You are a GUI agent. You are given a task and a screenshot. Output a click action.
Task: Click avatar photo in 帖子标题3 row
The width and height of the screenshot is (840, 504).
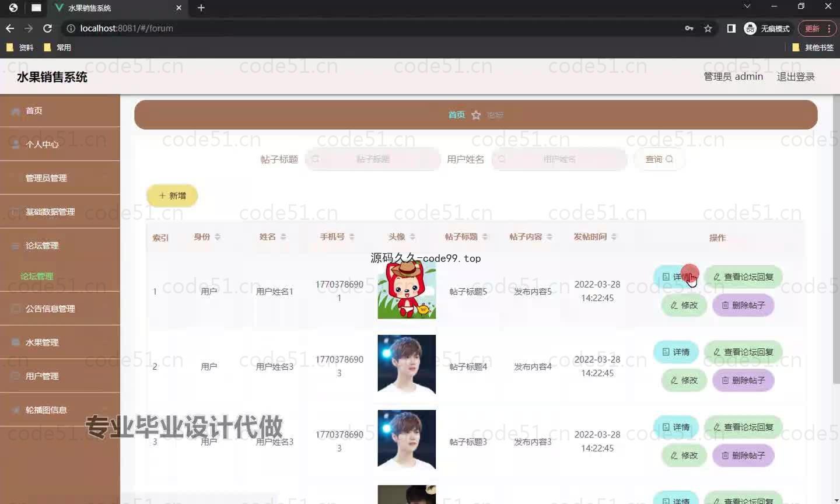[x=407, y=439]
